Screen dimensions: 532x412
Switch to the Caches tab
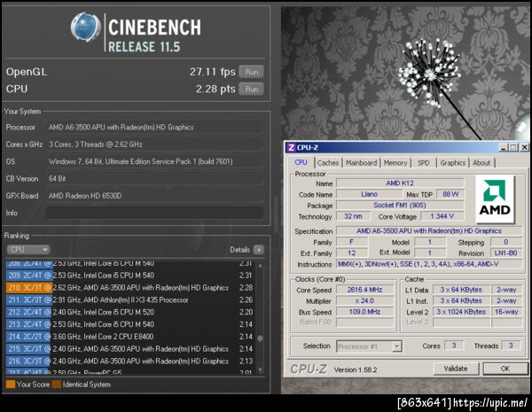[328, 163]
